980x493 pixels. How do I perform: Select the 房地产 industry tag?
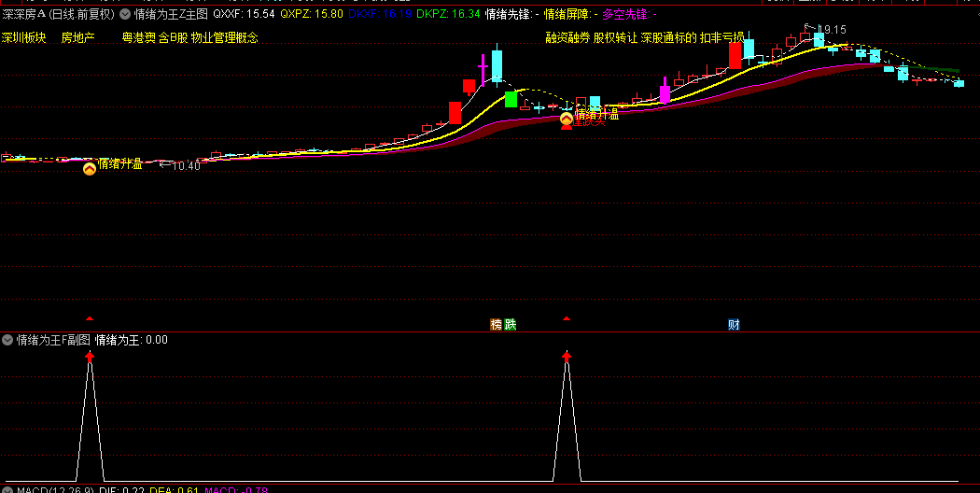point(78,38)
